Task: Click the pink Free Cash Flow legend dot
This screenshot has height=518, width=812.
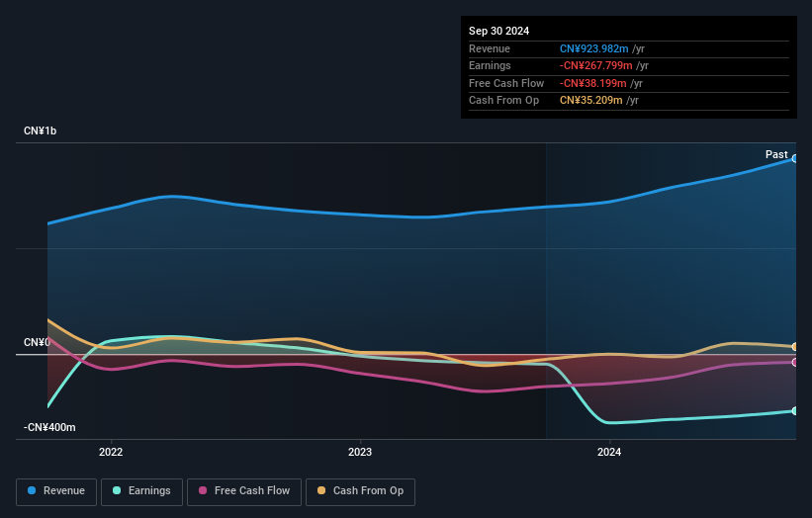Action: coord(203,490)
